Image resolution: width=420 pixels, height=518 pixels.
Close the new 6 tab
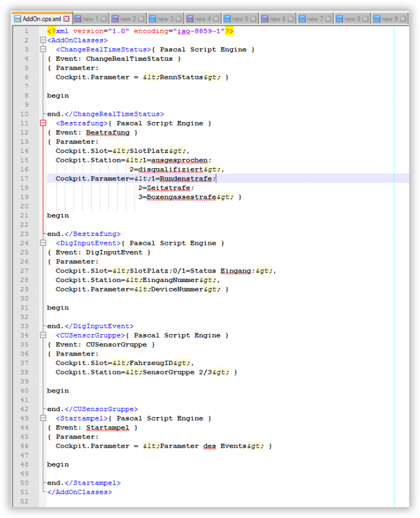pos(290,19)
